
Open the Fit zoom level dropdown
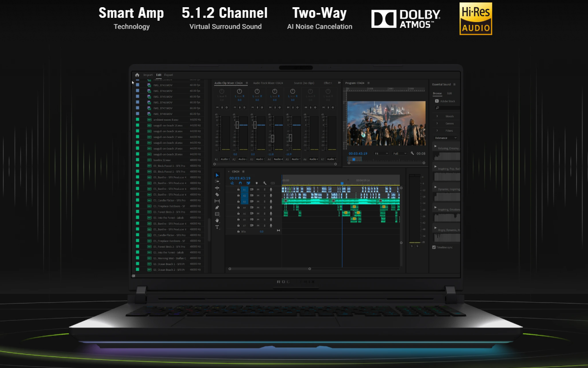(382, 153)
